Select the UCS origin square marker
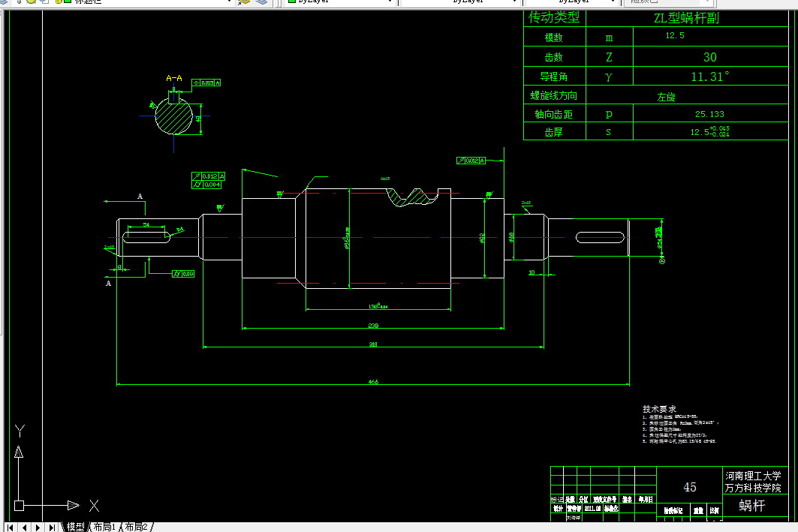Viewport: 798px width, 532px height. (x=19, y=506)
